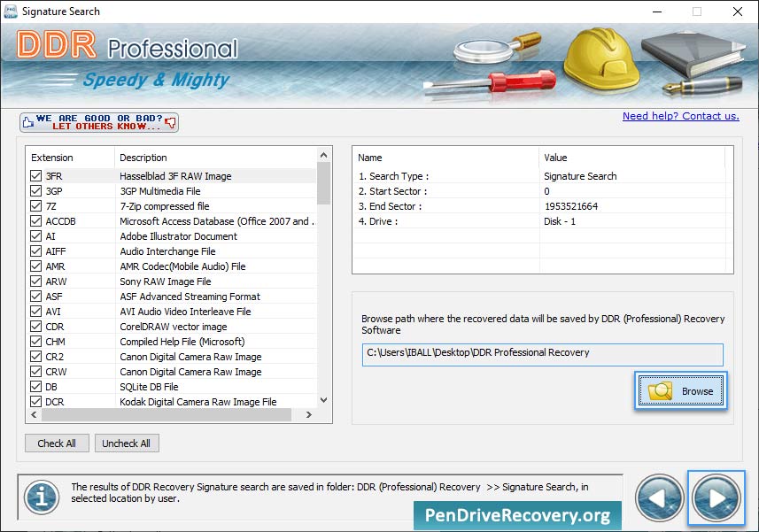Click the Back arrow button
Screen dimensions: 759x532
[x=659, y=497]
